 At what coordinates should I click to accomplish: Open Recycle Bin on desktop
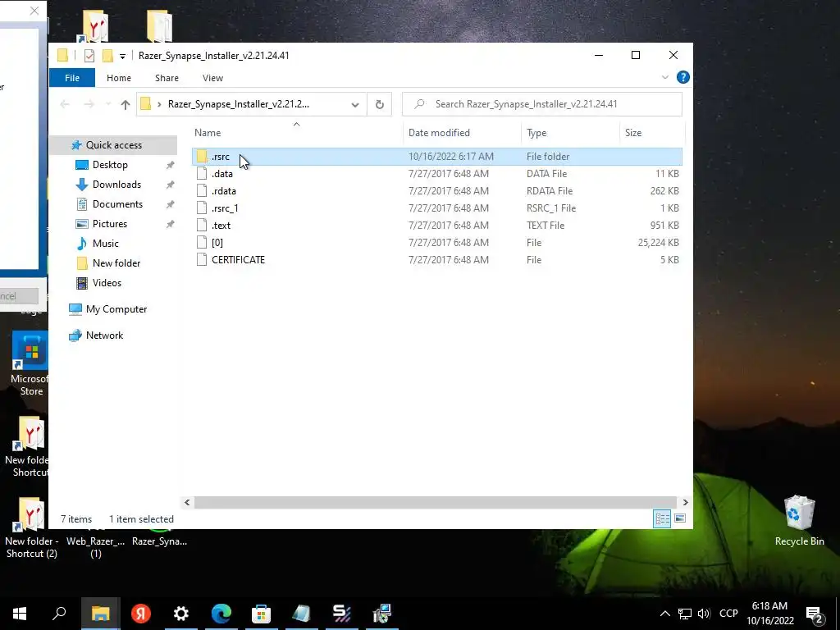coord(799,519)
